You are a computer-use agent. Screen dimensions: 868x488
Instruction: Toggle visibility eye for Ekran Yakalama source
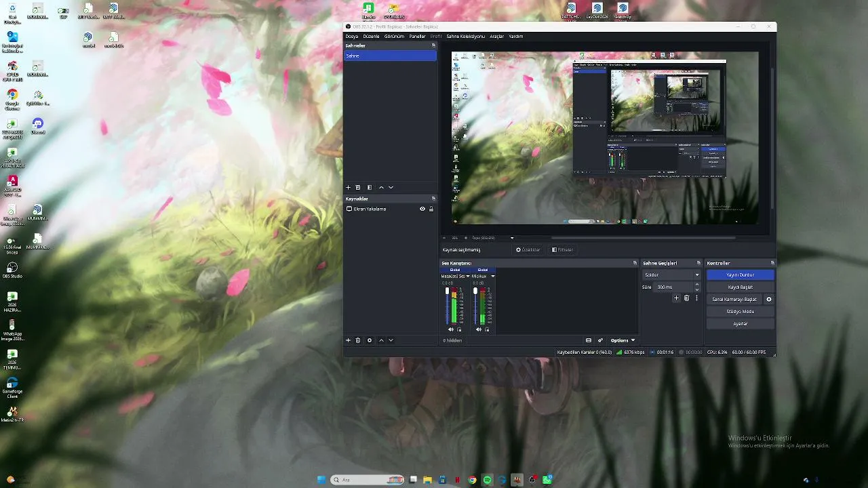click(422, 209)
